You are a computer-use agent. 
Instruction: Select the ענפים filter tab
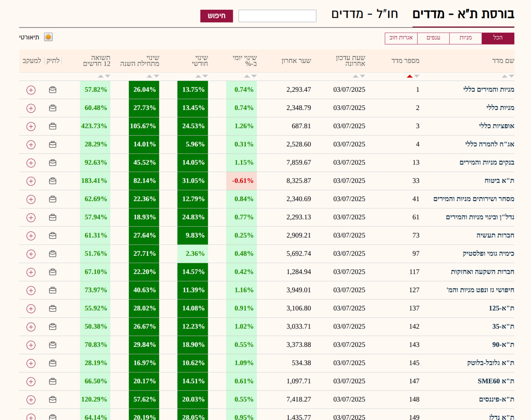(x=433, y=38)
